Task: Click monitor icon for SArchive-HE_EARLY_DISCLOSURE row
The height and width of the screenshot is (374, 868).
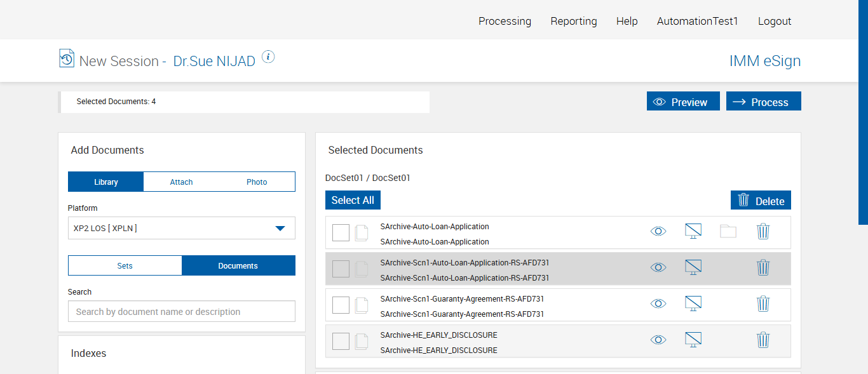Action: click(x=693, y=340)
